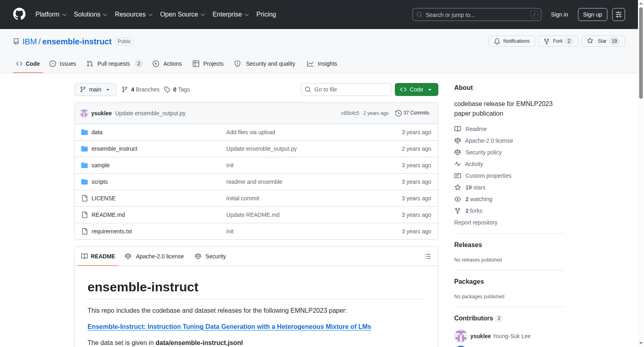This screenshot has height=347, width=644.
Task: Click the Notifications button
Action: tap(512, 41)
